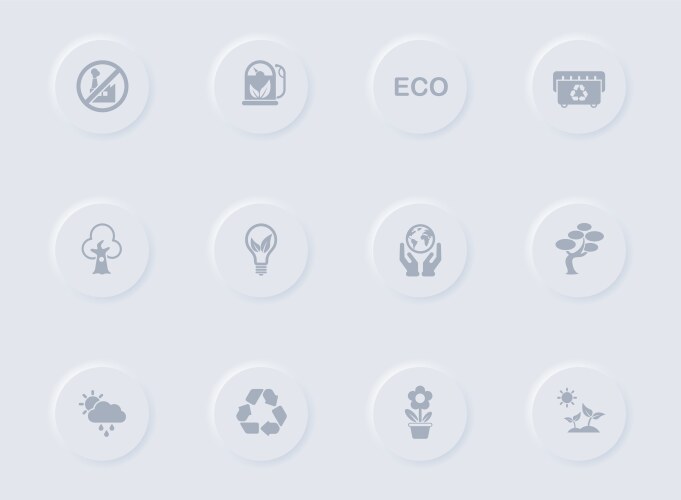This screenshot has width=681, height=500.
Task: Click the recycle symbol on the dumpster
Action: point(579,93)
